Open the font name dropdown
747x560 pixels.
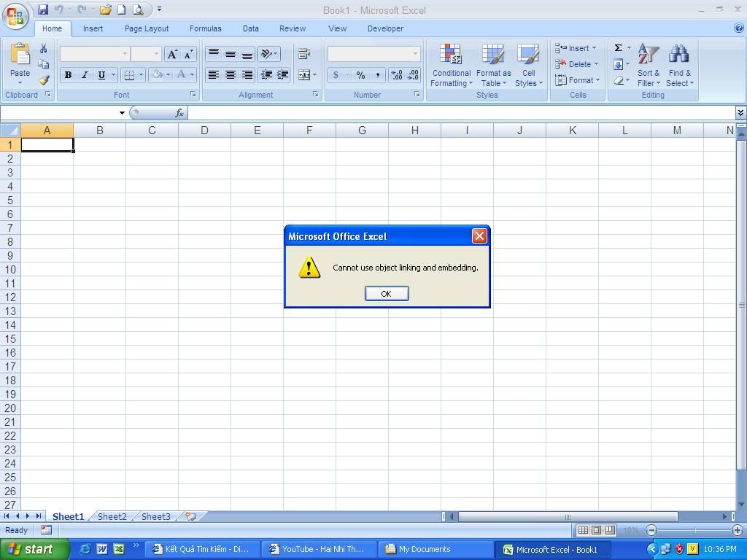tap(125, 54)
